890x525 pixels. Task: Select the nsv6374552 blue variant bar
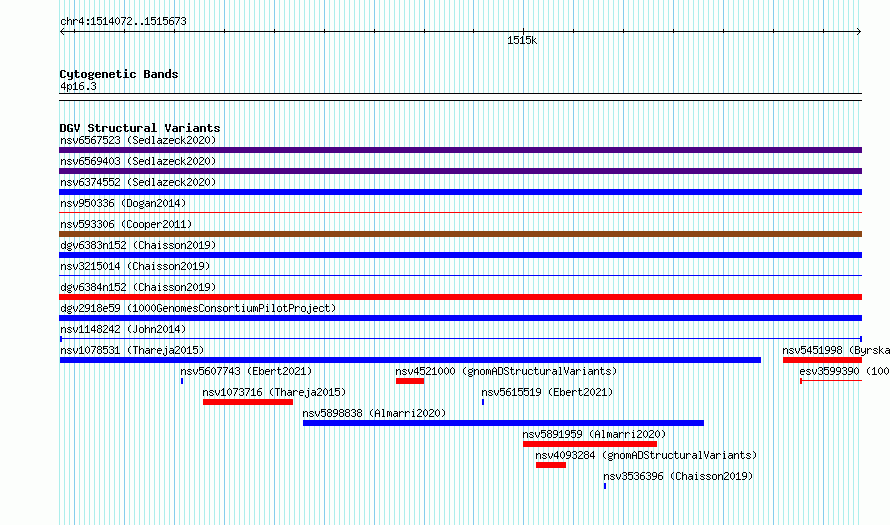460,192
